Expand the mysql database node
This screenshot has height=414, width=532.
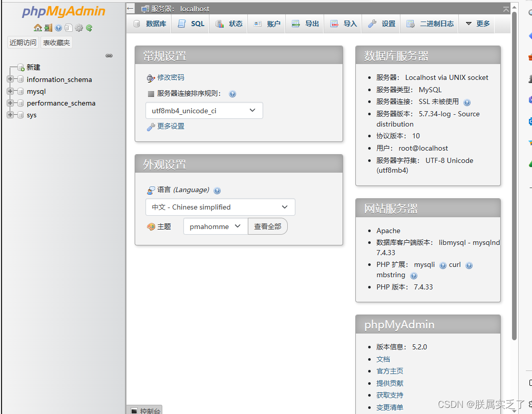(10, 91)
